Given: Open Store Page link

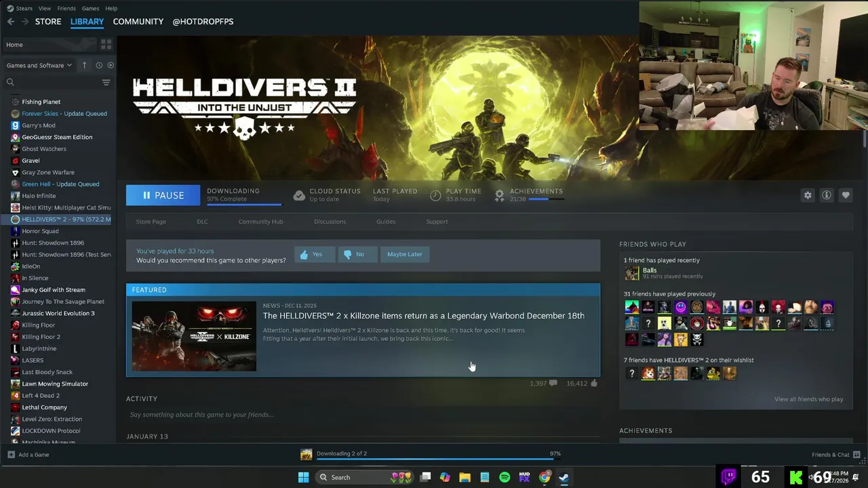Looking at the screenshot, I should click(151, 222).
